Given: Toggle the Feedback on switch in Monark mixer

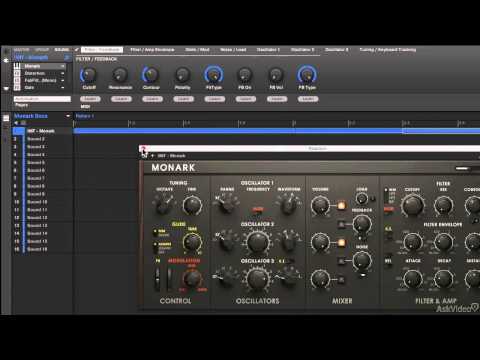Looking at the screenshot, I should point(341,224).
